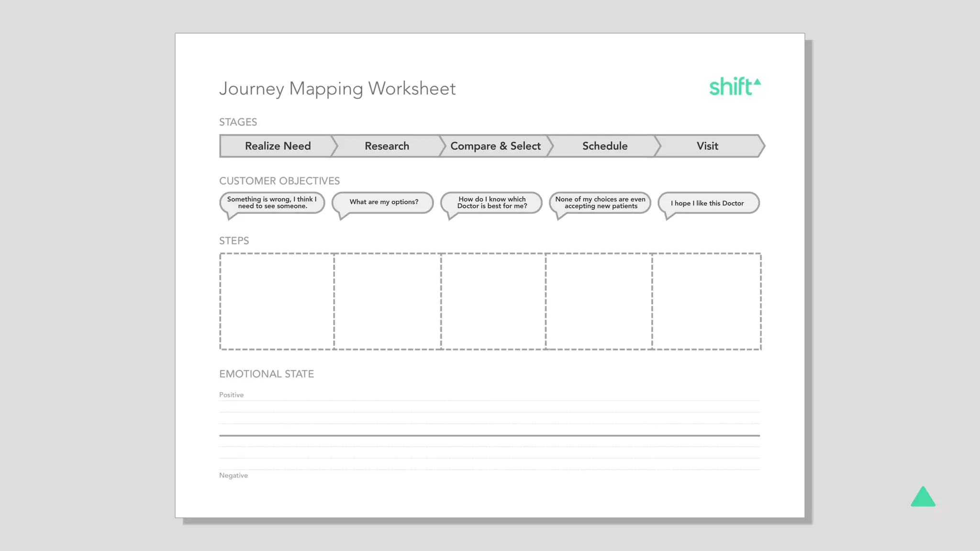980x551 pixels.
Task: Click the 'What are my options?' bubble
Action: (383, 202)
